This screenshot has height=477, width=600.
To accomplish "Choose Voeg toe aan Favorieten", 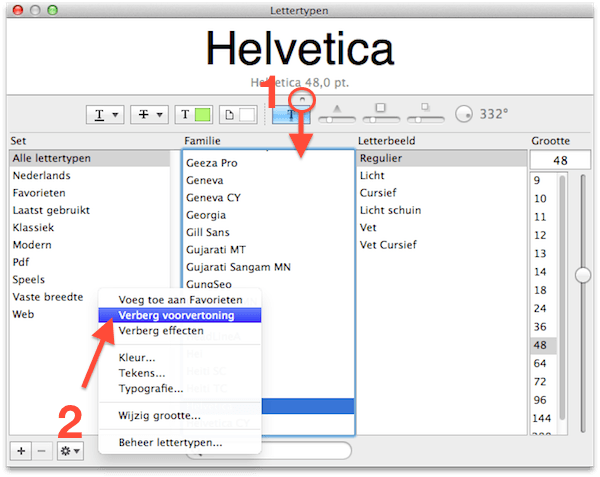I will click(180, 300).
